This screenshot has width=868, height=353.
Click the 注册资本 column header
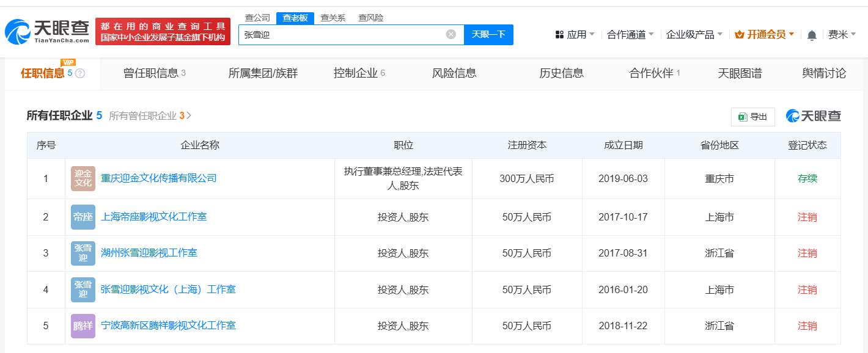click(527, 145)
